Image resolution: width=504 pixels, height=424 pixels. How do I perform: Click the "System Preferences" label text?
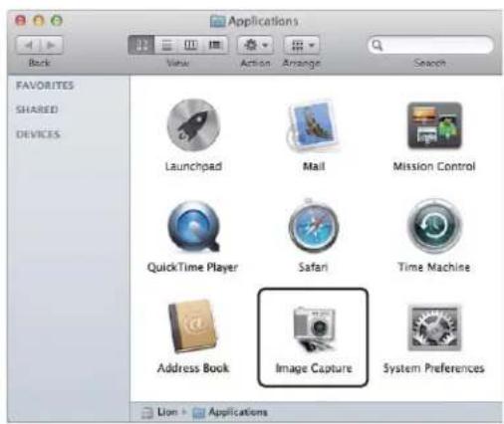point(433,368)
